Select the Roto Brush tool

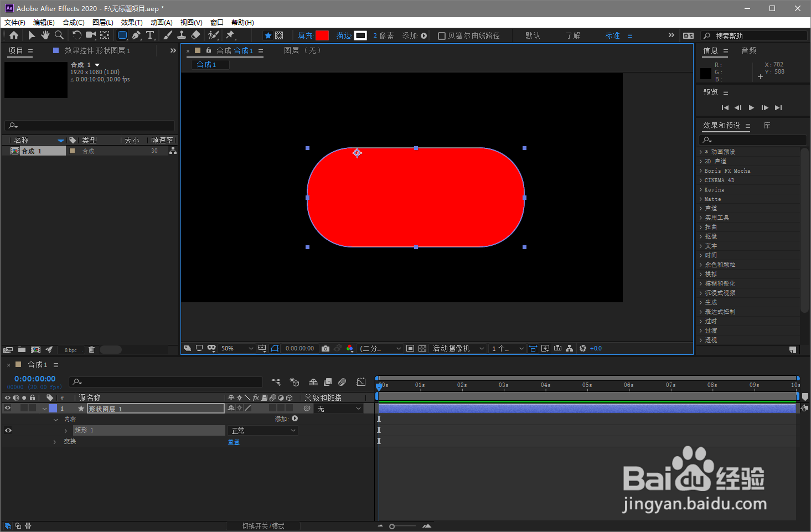point(213,35)
